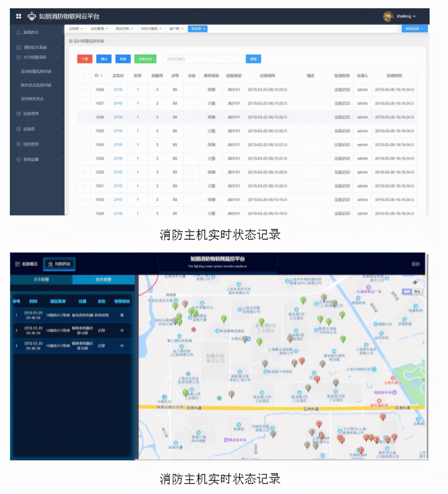
Task: Check the first table row checkbox
Action: (84, 90)
